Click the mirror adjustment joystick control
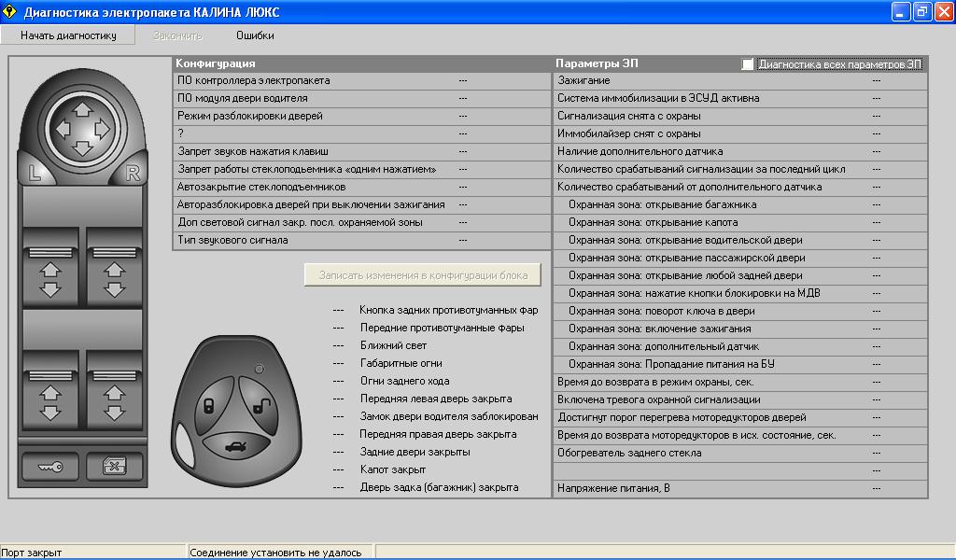Image resolution: width=956 pixels, height=560 pixels. (x=82, y=127)
